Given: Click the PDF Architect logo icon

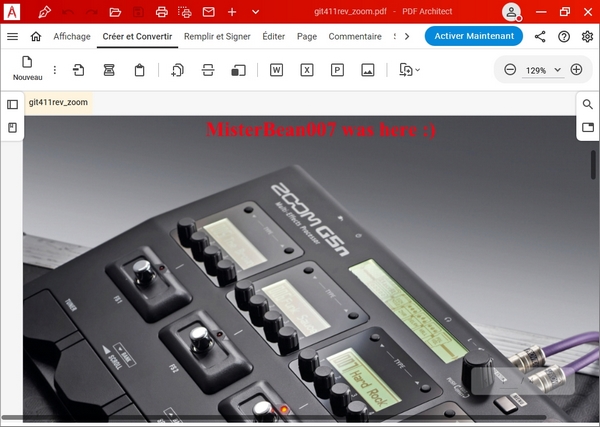Looking at the screenshot, I should (12, 12).
